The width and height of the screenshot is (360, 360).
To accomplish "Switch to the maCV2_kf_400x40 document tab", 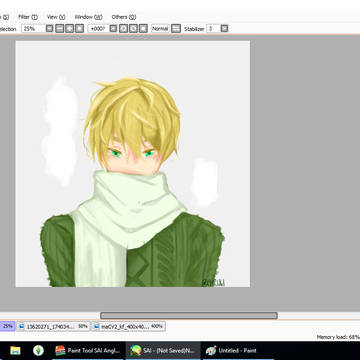I will [129, 326].
